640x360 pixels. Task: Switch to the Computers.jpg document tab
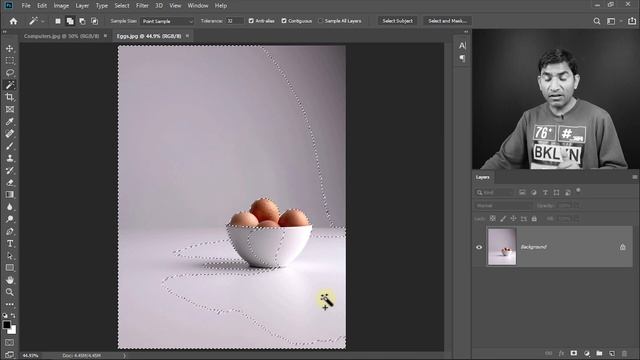pyautogui.click(x=61, y=36)
